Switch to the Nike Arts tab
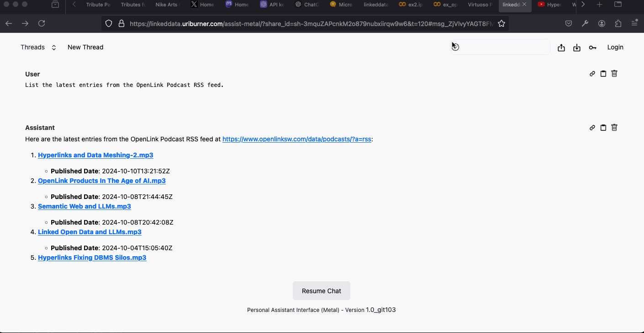This screenshot has height=333, width=644. coord(167,5)
